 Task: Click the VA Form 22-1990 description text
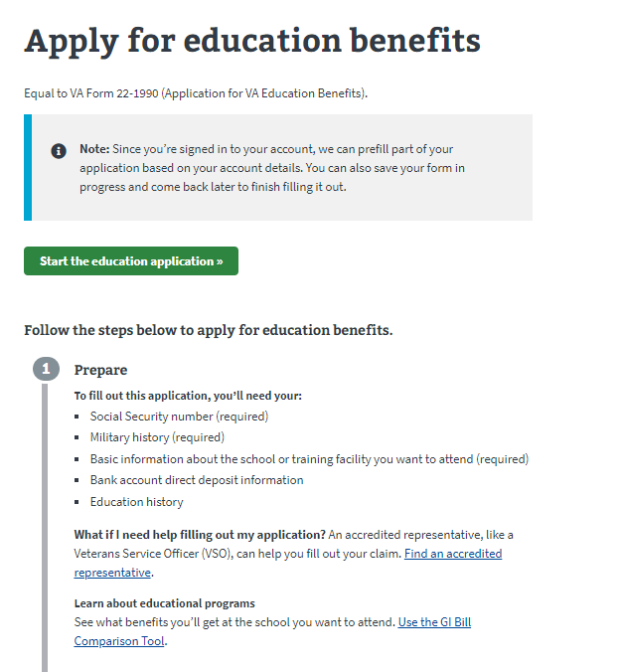(x=196, y=93)
